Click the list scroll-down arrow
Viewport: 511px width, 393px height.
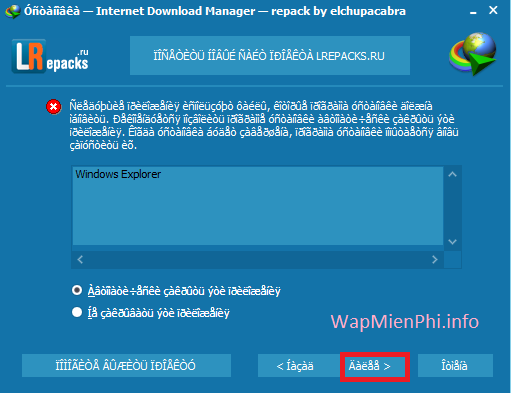(452, 242)
